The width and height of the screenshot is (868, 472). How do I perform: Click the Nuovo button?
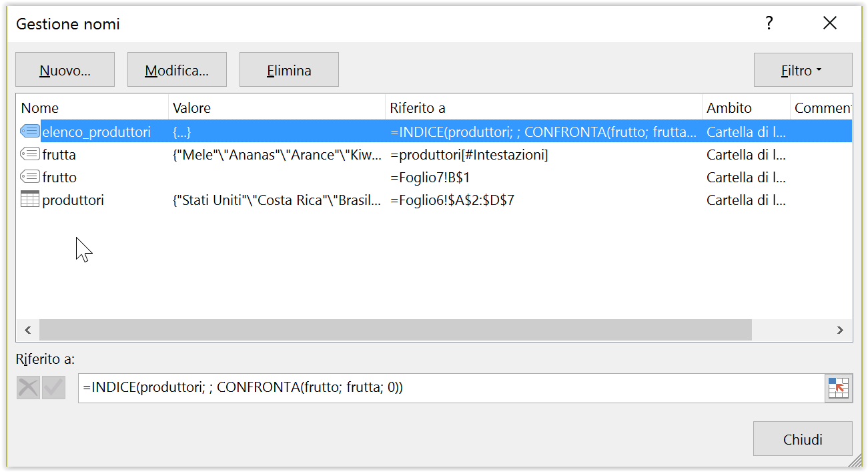point(65,70)
